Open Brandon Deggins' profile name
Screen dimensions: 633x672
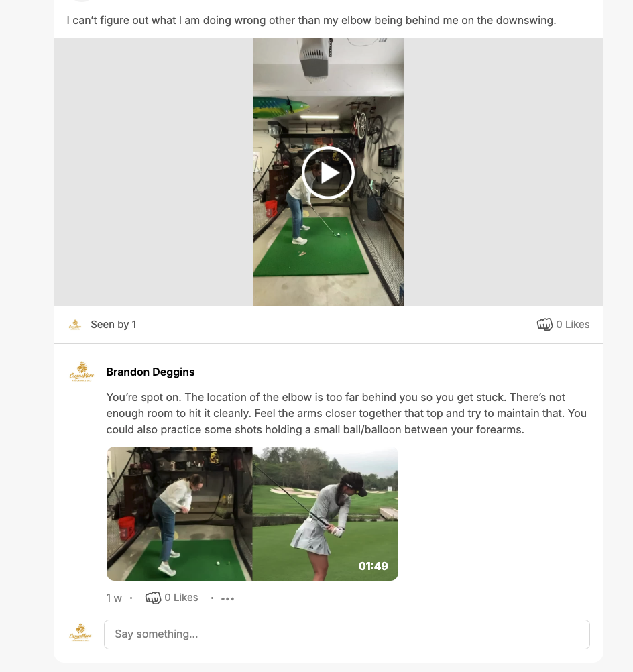(x=150, y=372)
